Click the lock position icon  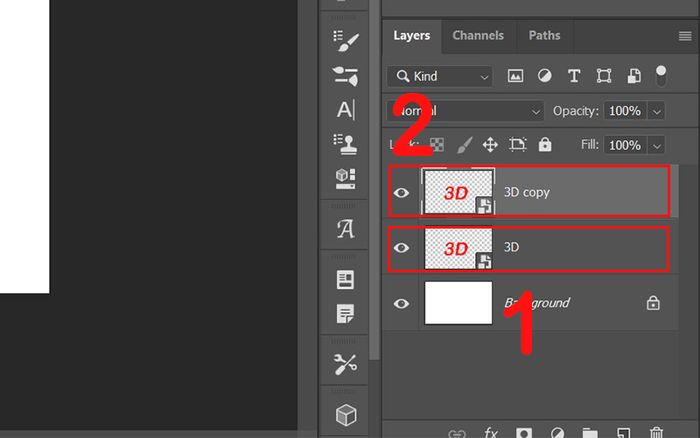point(490,145)
